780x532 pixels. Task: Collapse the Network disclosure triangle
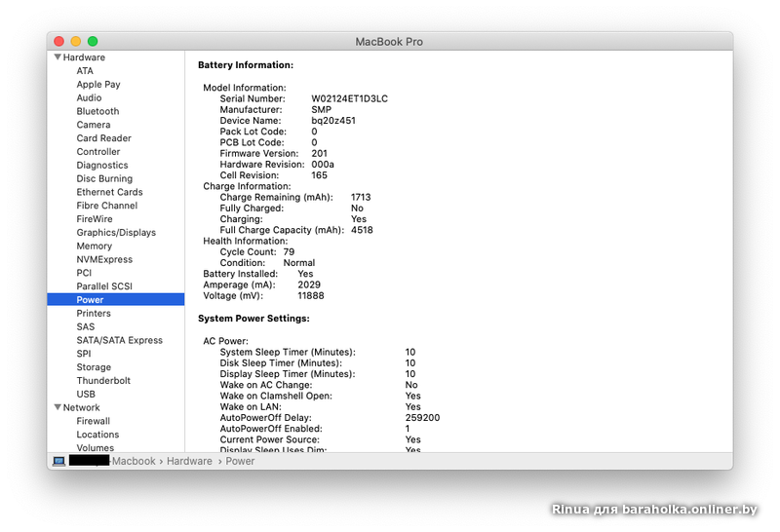point(58,407)
